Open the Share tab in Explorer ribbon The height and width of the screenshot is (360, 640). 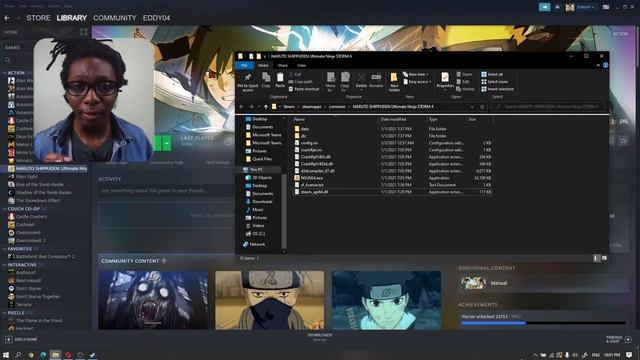282,65
